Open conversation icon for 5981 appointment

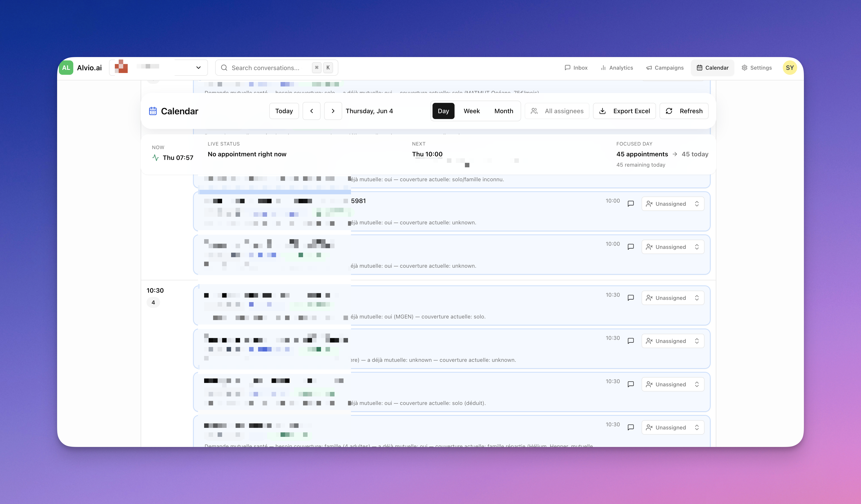pyautogui.click(x=631, y=204)
